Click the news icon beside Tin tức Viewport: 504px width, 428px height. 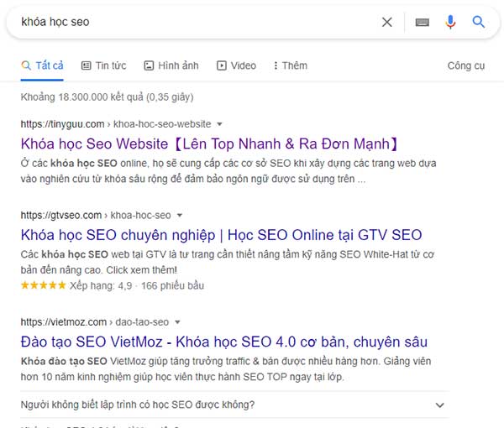pos(86,65)
